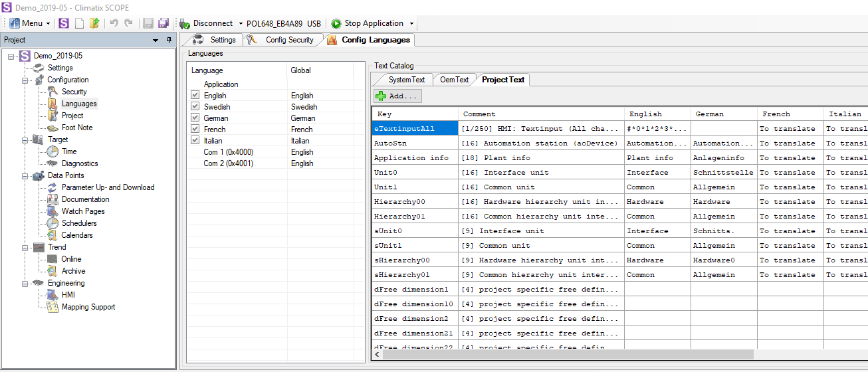Collapse the Configuration tree node
This screenshot has width=868, height=372.
(x=25, y=80)
